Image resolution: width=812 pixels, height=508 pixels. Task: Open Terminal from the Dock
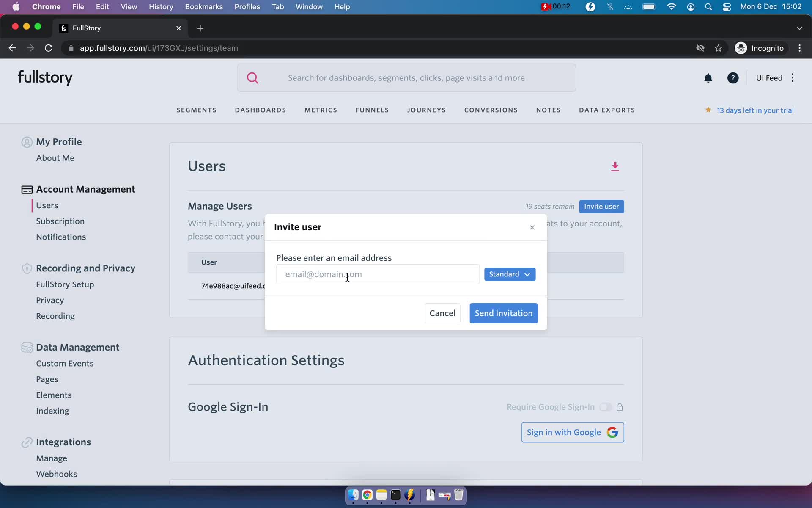coord(395,495)
